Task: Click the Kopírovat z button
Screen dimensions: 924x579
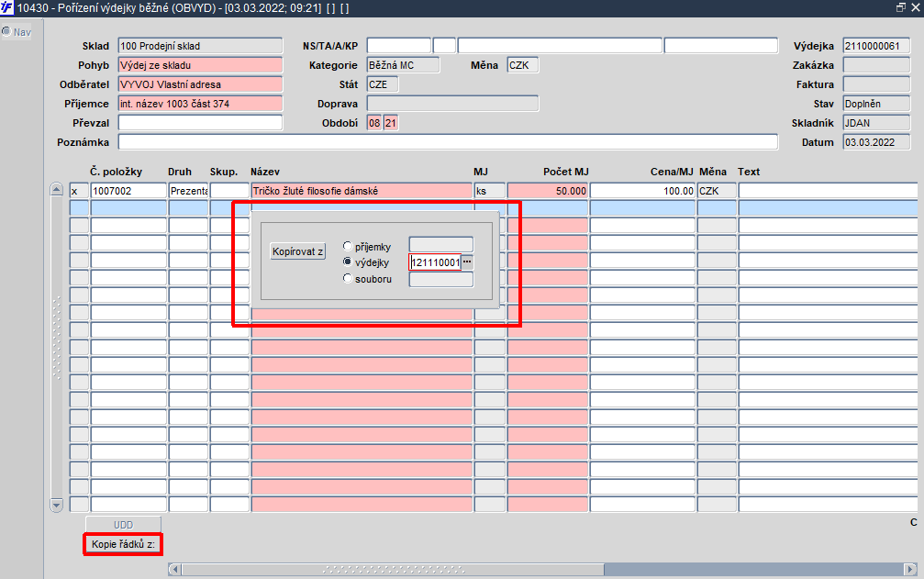Action: (x=297, y=251)
